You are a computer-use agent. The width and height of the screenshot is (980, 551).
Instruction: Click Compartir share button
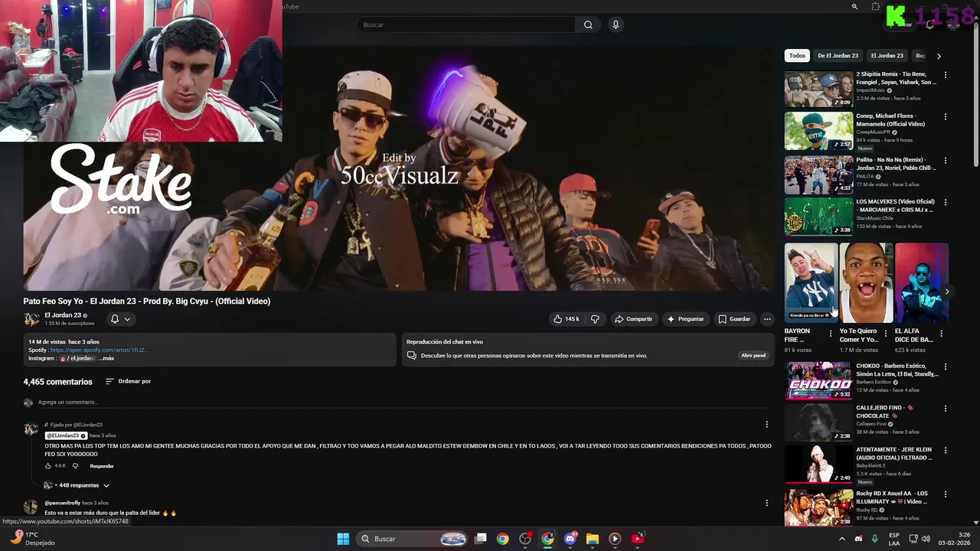633,319
